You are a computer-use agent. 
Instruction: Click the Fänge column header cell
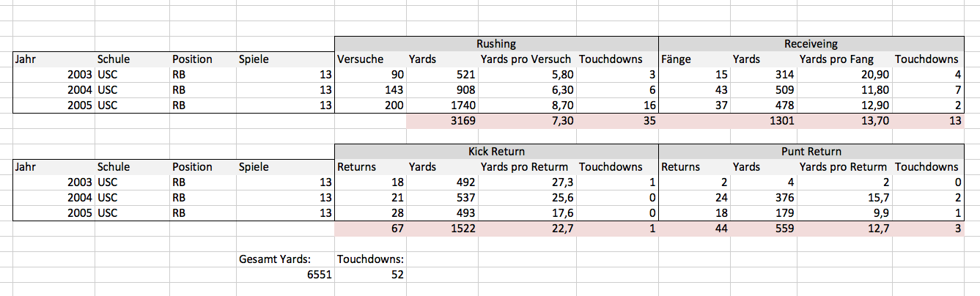pyautogui.click(x=694, y=59)
